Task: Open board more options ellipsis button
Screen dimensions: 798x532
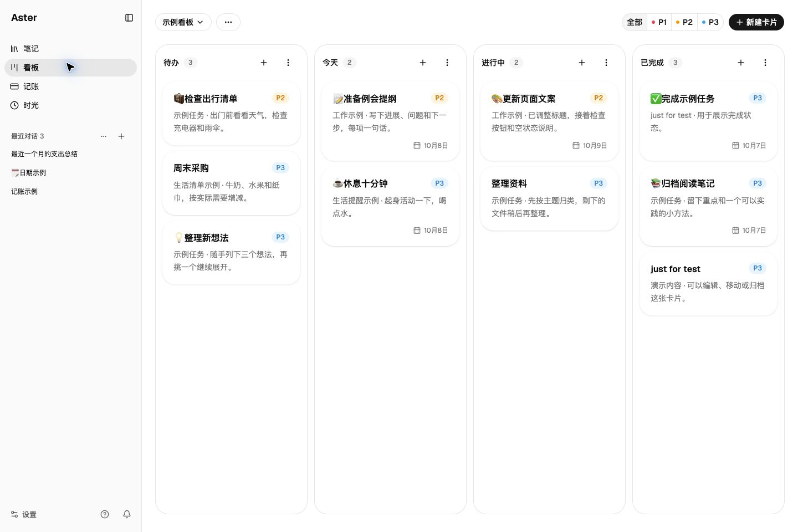Action: tap(228, 22)
